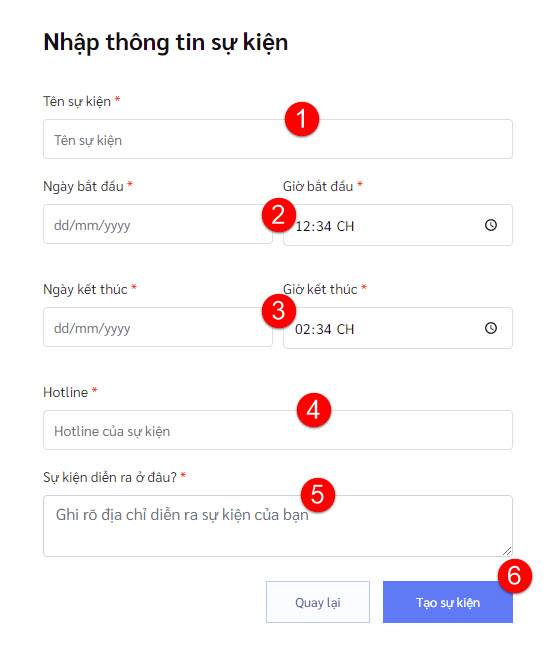Select the 02:34 CH end time value

[x=325, y=329]
